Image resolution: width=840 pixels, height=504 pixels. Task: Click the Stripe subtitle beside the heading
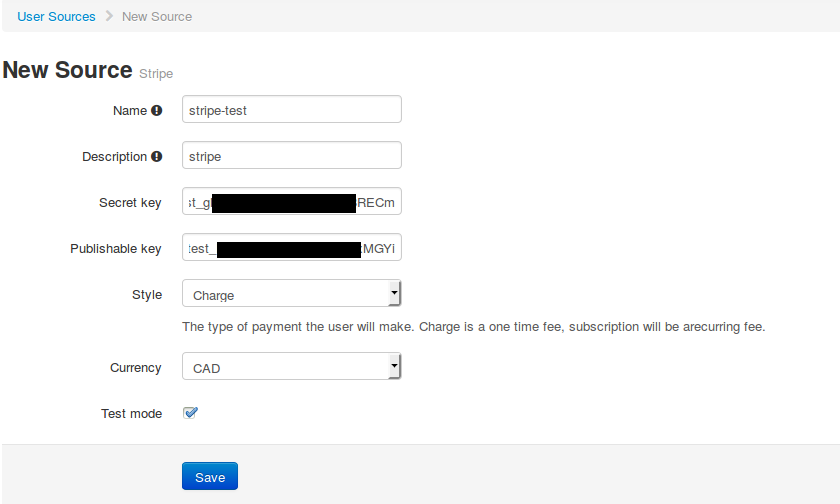tap(156, 73)
